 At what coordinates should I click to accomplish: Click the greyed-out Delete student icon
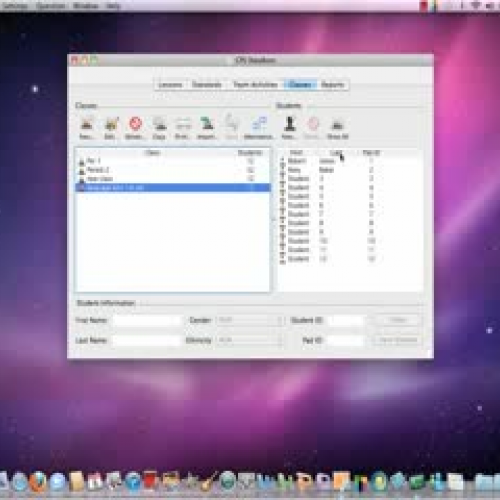click(x=313, y=128)
